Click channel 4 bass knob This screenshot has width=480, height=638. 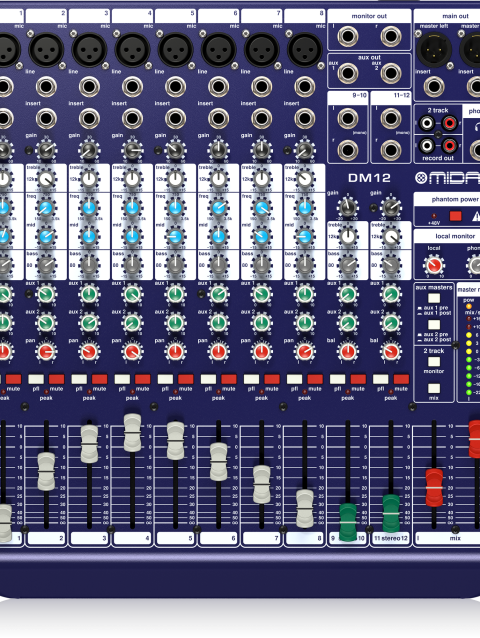[x=132, y=265]
